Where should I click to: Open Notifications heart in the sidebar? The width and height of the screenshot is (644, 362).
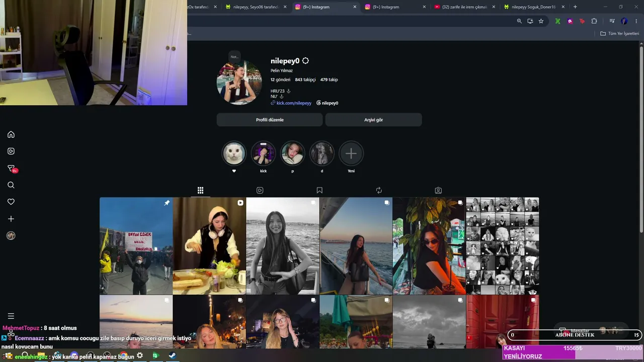point(11,202)
